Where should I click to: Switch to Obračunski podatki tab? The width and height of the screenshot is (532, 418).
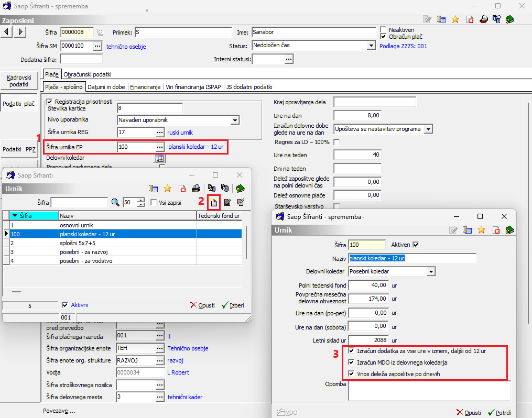pos(88,74)
